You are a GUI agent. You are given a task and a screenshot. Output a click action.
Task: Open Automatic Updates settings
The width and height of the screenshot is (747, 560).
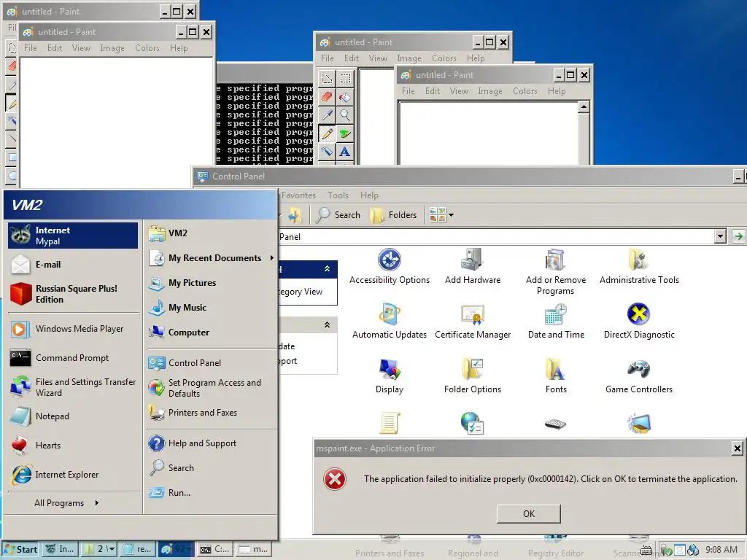(x=390, y=322)
